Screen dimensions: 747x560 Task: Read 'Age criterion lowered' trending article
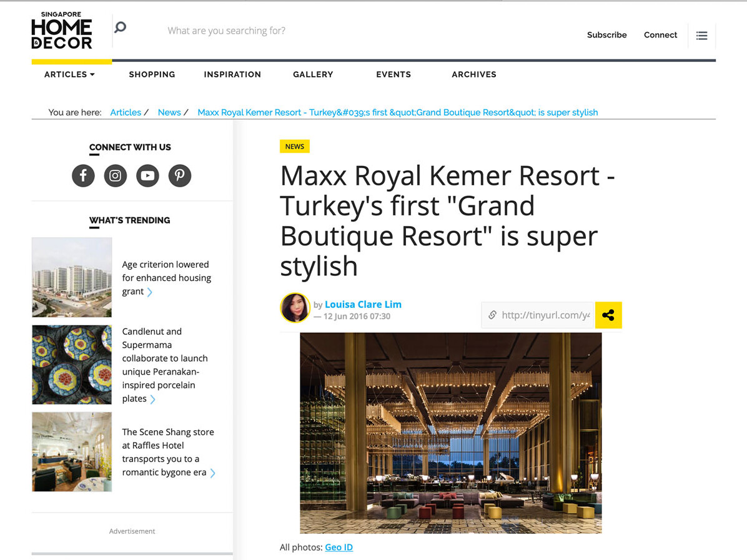click(x=167, y=278)
